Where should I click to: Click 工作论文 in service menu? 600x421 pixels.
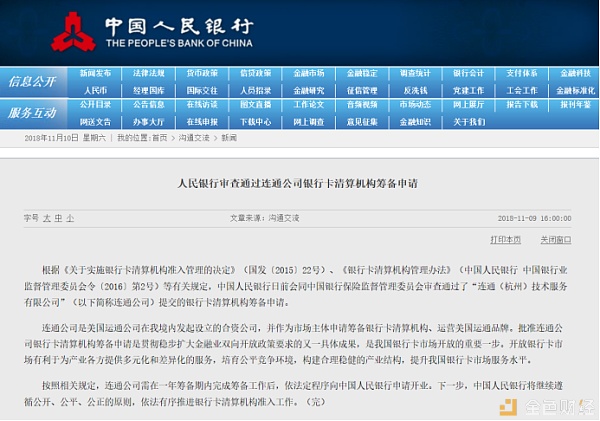308,104
